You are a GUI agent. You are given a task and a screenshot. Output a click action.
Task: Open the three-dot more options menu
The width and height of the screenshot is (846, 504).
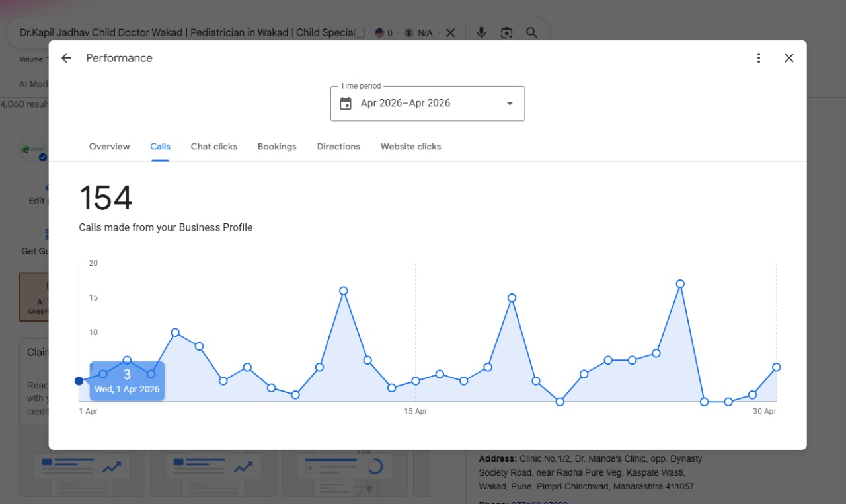click(759, 58)
